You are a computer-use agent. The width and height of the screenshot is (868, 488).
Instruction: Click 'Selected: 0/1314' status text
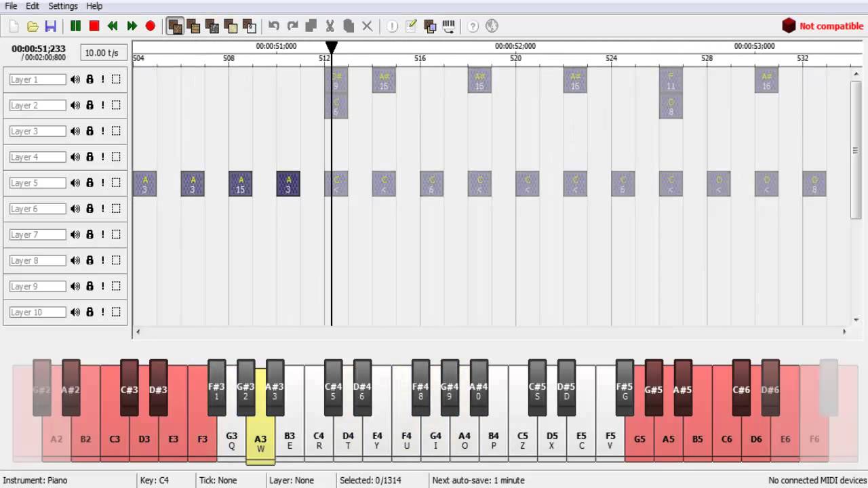pyautogui.click(x=370, y=481)
